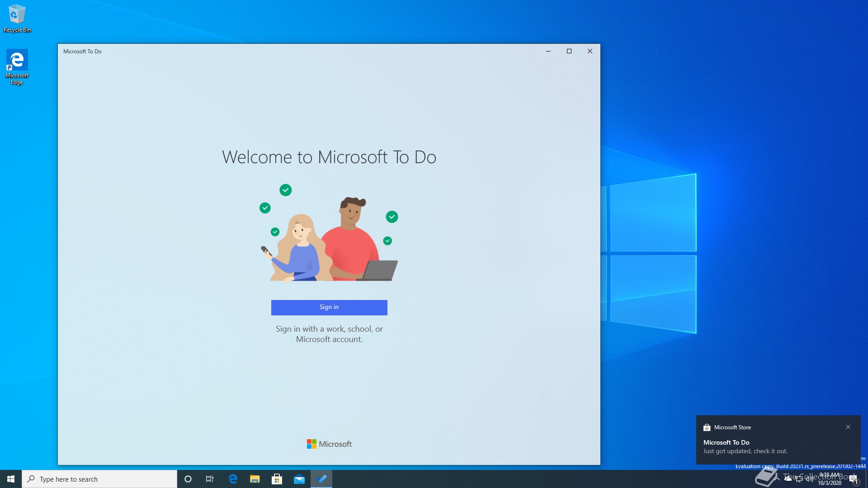Click the blue Sign in button
The height and width of the screenshot is (488, 868).
point(329,307)
